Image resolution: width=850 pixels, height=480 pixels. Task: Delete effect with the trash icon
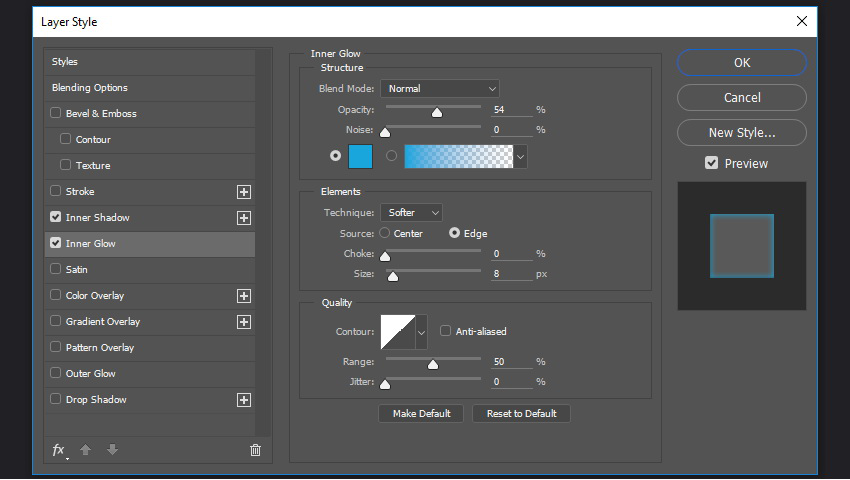pyautogui.click(x=255, y=450)
